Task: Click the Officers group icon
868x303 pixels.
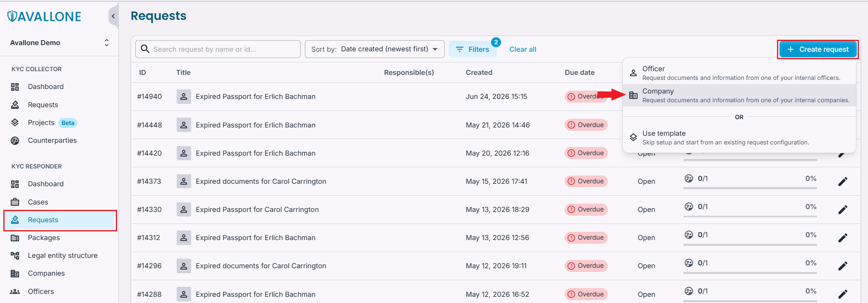Action: tap(15, 291)
